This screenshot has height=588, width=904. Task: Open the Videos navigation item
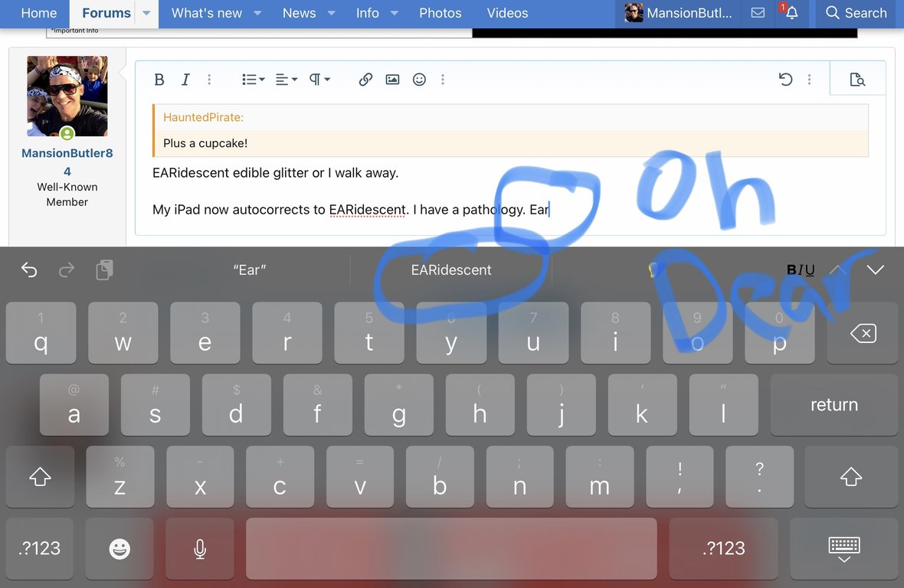tap(507, 13)
